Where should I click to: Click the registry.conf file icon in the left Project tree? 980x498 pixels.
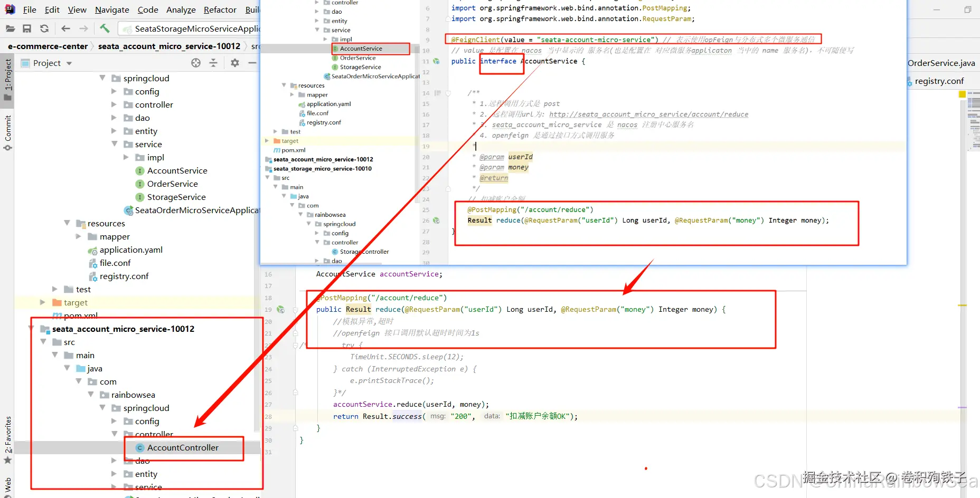(x=92, y=276)
